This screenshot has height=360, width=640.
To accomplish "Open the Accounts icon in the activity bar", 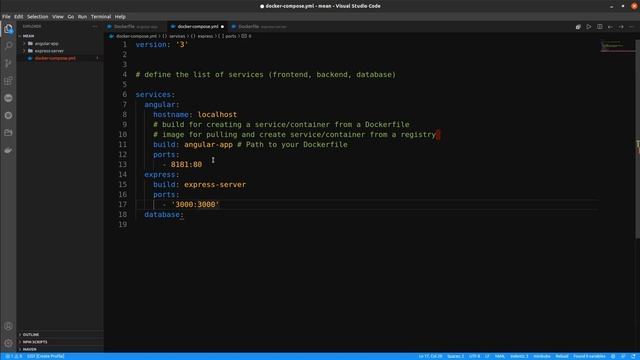I will coord(8,326).
